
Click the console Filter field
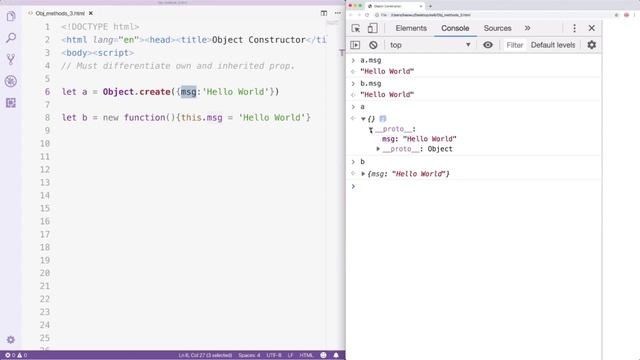coord(514,45)
